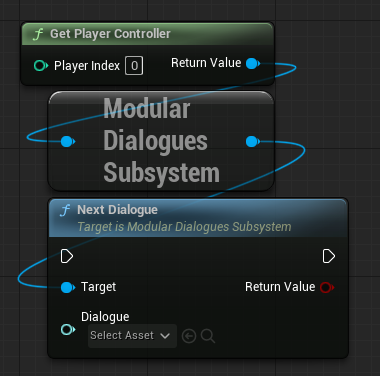This screenshot has height=376, width=380.
Task: Click the Target is Modular Dialogues Subsystem subtitle
Action: click(x=184, y=227)
